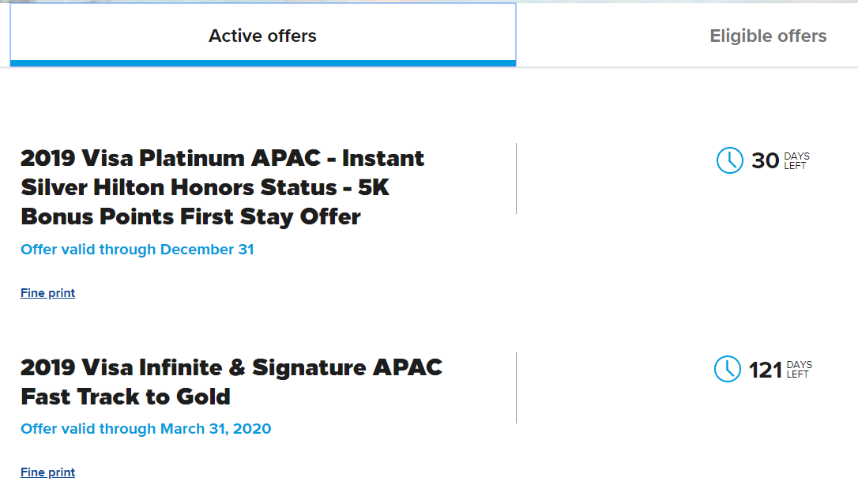Click 'Bonus Points First Stay Offer' heading line
The height and width of the screenshot is (504, 858).
[x=191, y=216]
